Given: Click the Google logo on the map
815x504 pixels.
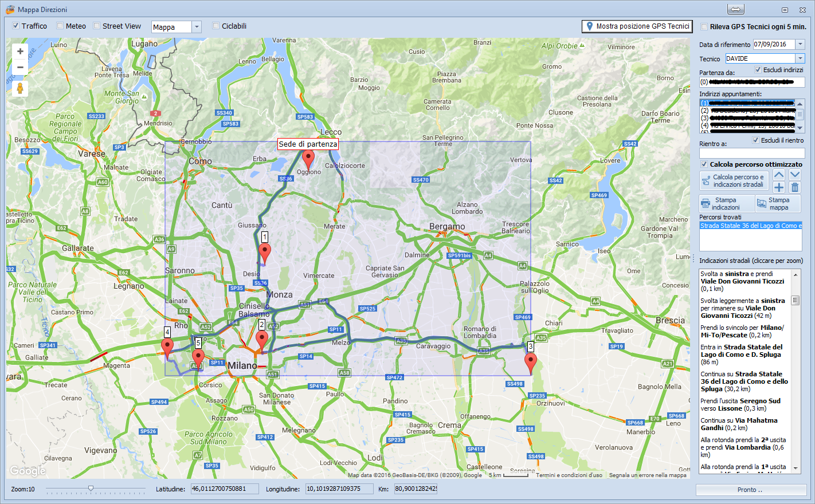Looking at the screenshot, I should (x=28, y=471).
